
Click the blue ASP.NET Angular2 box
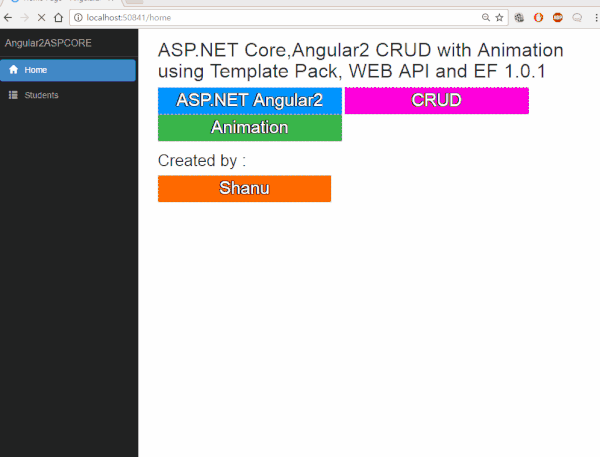pyautogui.click(x=250, y=101)
